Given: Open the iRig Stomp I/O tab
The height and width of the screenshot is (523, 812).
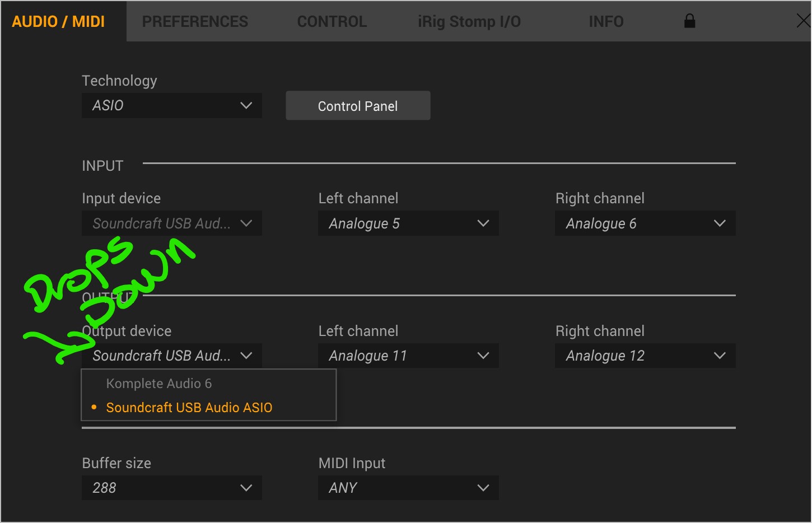Looking at the screenshot, I should point(469,21).
